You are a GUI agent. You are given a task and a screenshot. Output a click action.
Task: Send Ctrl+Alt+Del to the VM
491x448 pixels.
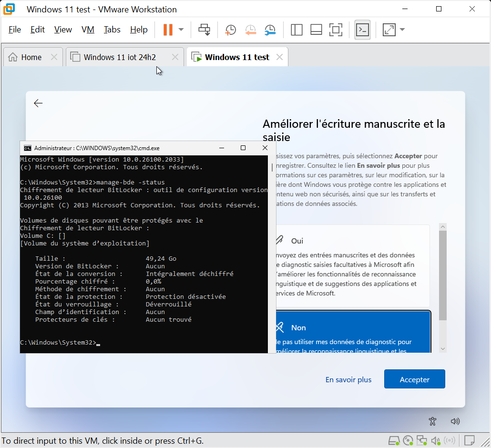pyautogui.click(x=204, y=30)
